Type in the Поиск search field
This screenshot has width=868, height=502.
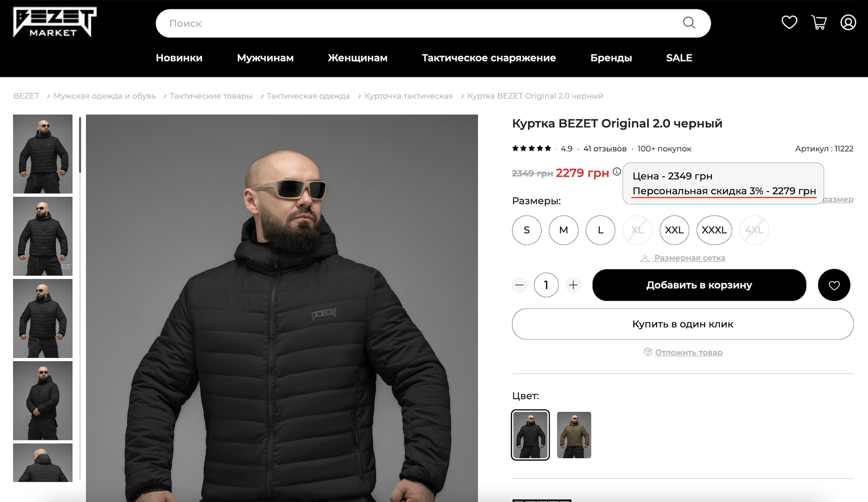point(417,23)
